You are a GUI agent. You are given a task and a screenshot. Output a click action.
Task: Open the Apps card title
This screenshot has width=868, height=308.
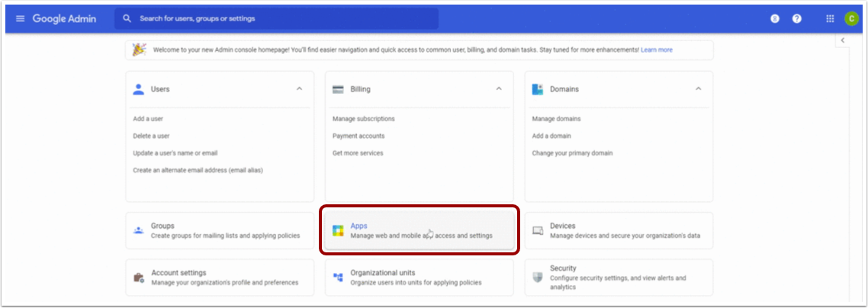point(358,226)
